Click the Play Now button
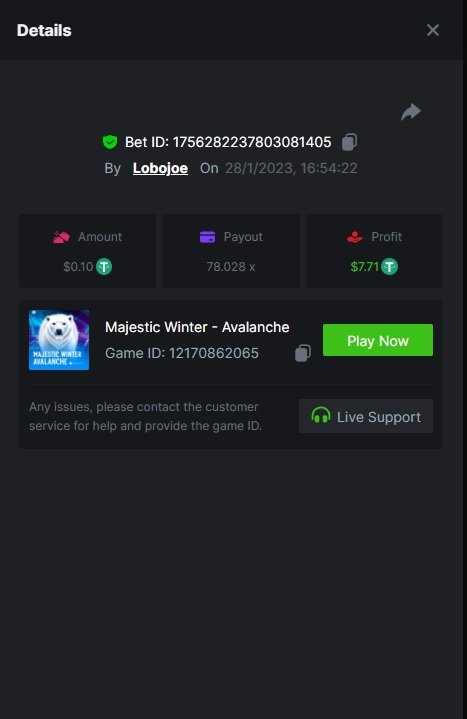The height and width of the screenshot is (719, 467). (378, 340)
